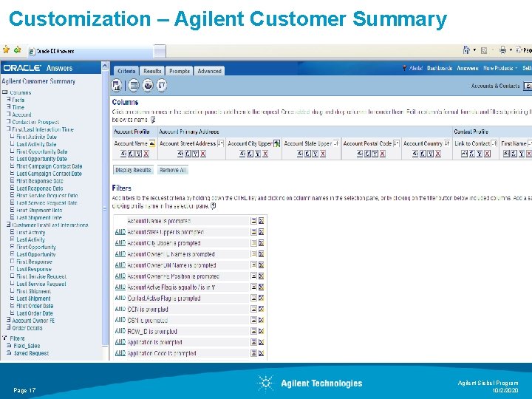Expand the Account Owner FE folder
532x399 pixels.
pos(8,320)
